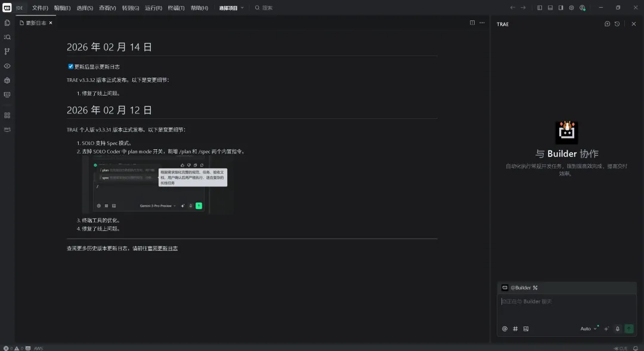This screenshot has width=644, height=351.
Task: Focus the Builder chat input field
Action: point(567,308)
